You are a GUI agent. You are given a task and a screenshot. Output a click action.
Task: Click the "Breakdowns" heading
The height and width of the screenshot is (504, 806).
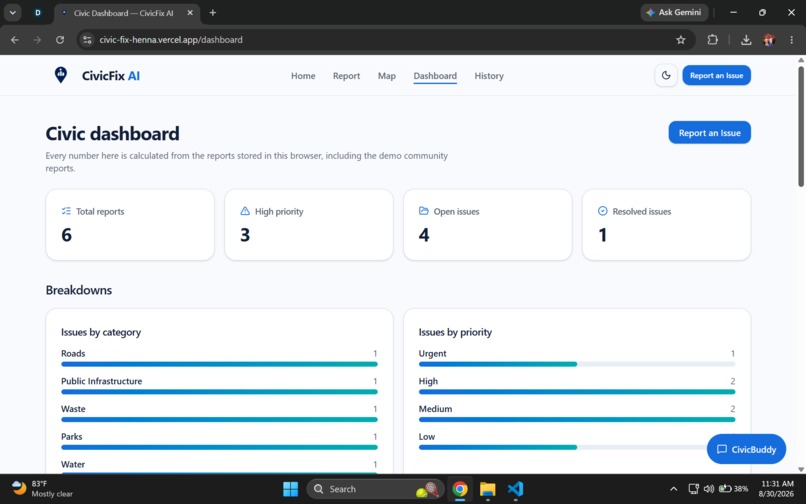tap(79, 290)
